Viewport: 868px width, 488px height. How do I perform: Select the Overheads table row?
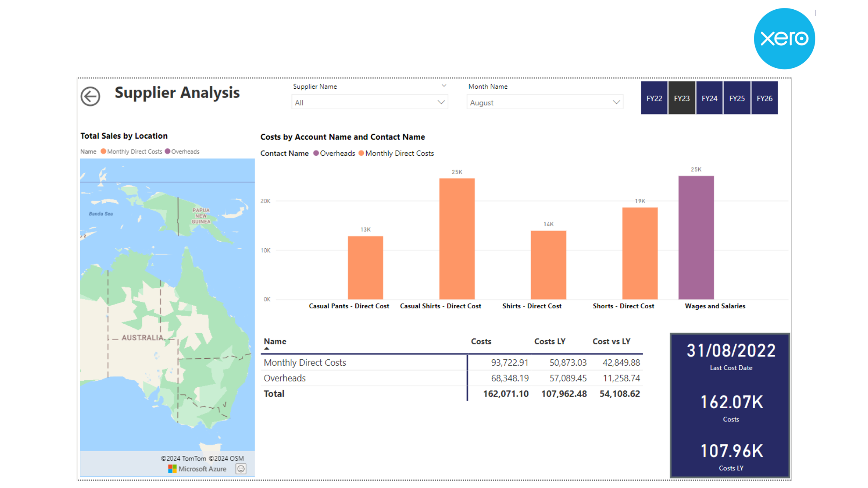click(x=285, y=378)
